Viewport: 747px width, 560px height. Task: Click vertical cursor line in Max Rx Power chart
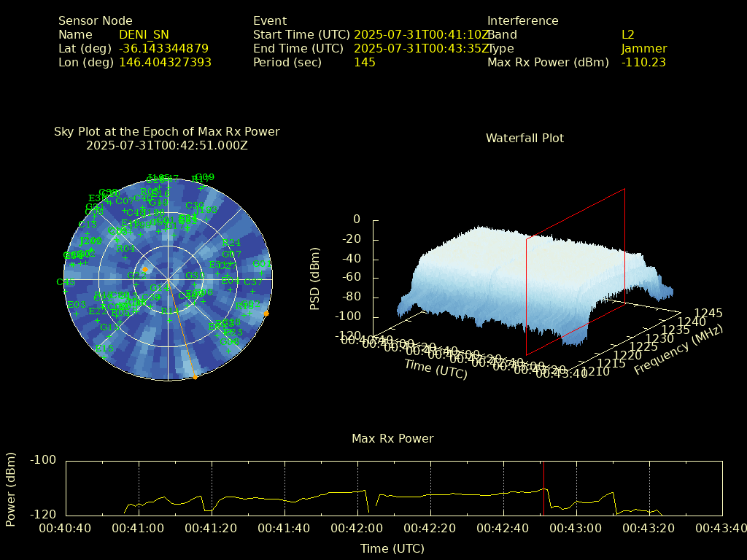(x=543, y=489)
